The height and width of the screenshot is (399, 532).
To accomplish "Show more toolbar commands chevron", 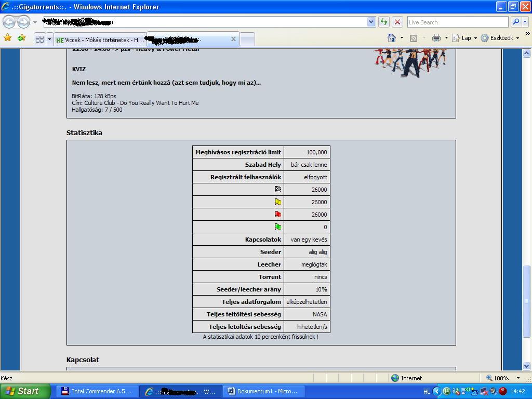I will [x=527, y=34].
